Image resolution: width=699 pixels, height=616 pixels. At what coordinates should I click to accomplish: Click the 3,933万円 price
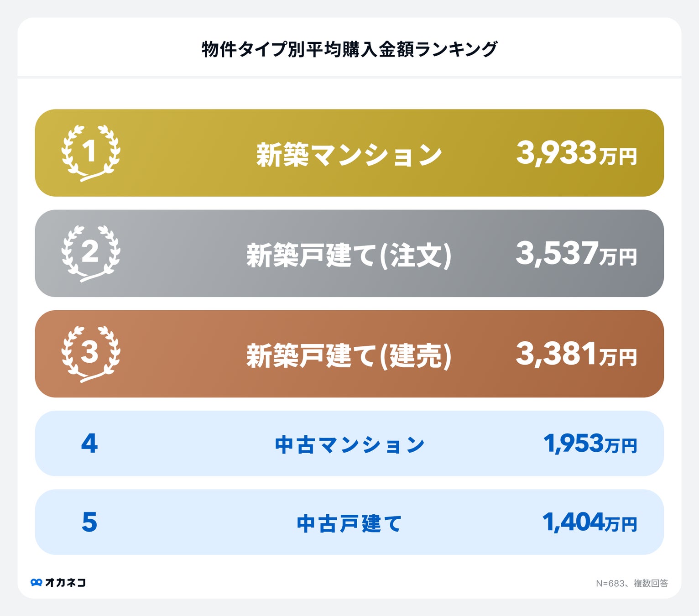click(576, 153)
